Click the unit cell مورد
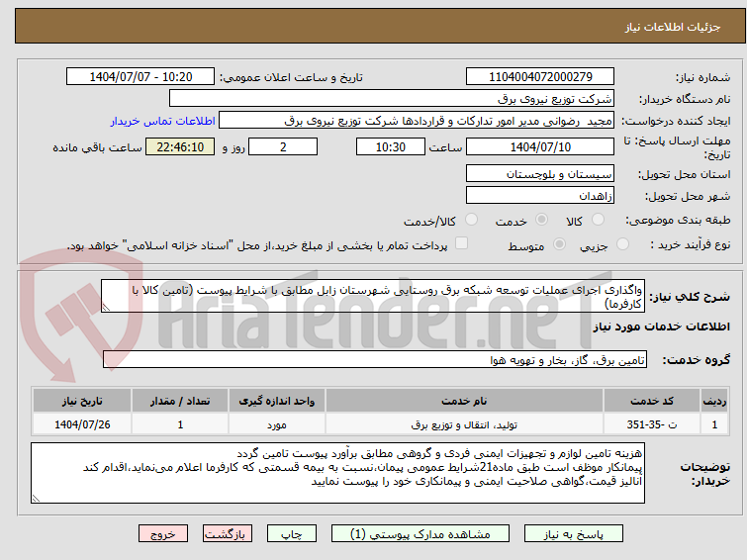Viewport: 747px width, 560px height. [x=277, y=424]
